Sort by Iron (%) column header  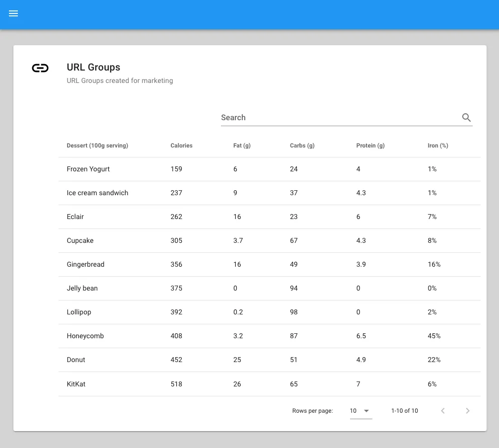[x=438, y=146]
